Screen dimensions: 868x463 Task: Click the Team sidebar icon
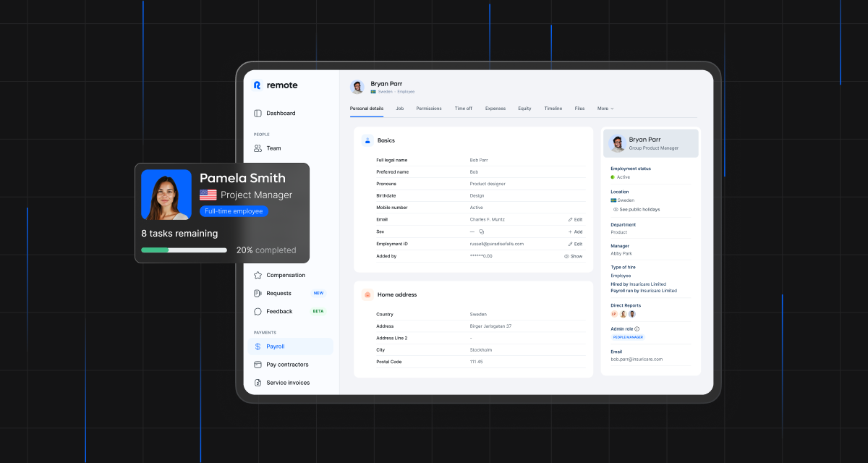coord(258,148)
